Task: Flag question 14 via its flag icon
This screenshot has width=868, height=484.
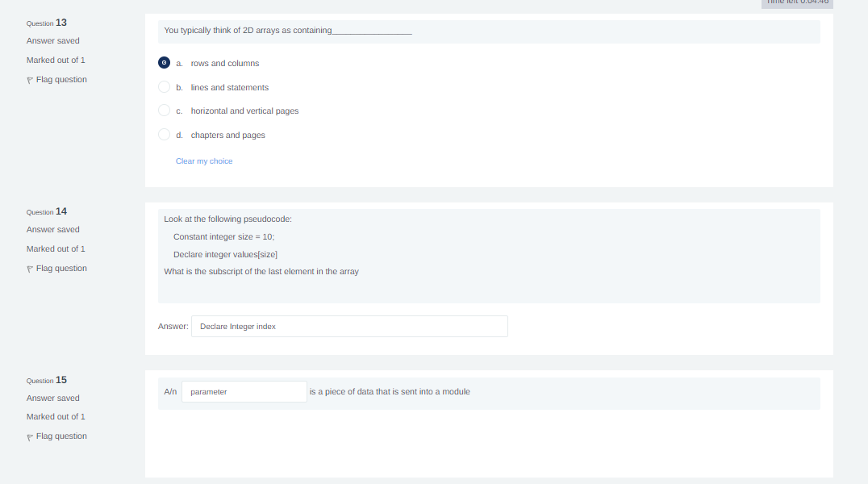Action: [30, 269]
